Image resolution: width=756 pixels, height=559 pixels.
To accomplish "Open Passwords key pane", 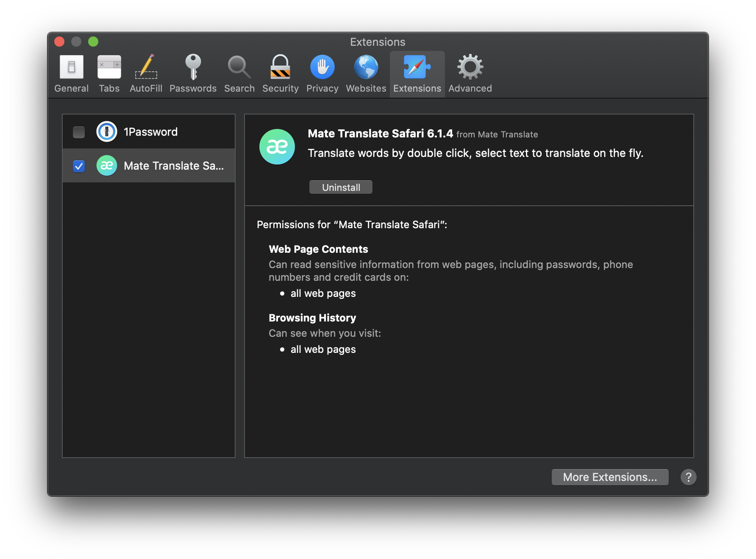I will pos(193,74).
